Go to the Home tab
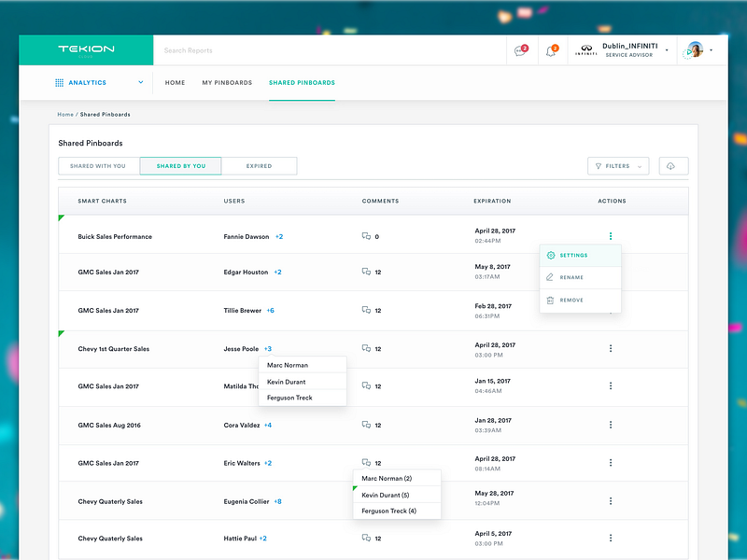The height and width of the screenshot is (560, 747). pyautogui.click(x=175, y=83)
